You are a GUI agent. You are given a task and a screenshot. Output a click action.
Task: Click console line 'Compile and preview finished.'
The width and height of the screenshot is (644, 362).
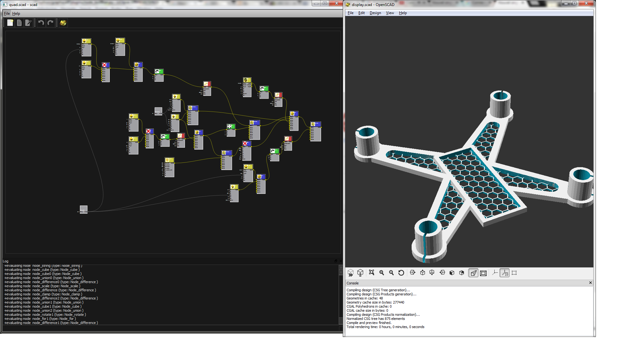tap(369, 323)
